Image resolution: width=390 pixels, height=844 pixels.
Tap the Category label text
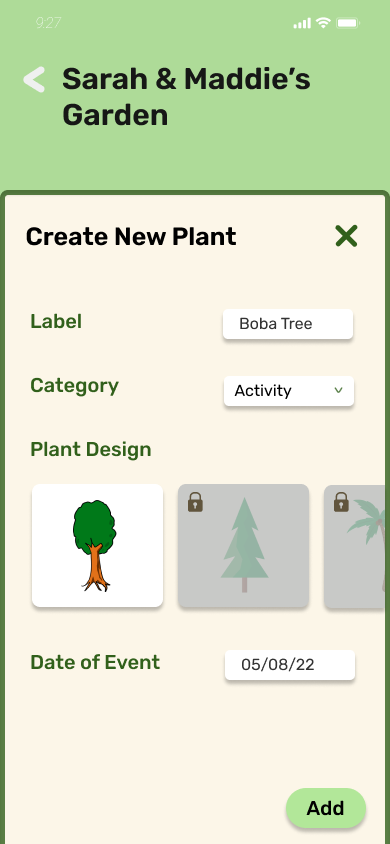[74, 386]
